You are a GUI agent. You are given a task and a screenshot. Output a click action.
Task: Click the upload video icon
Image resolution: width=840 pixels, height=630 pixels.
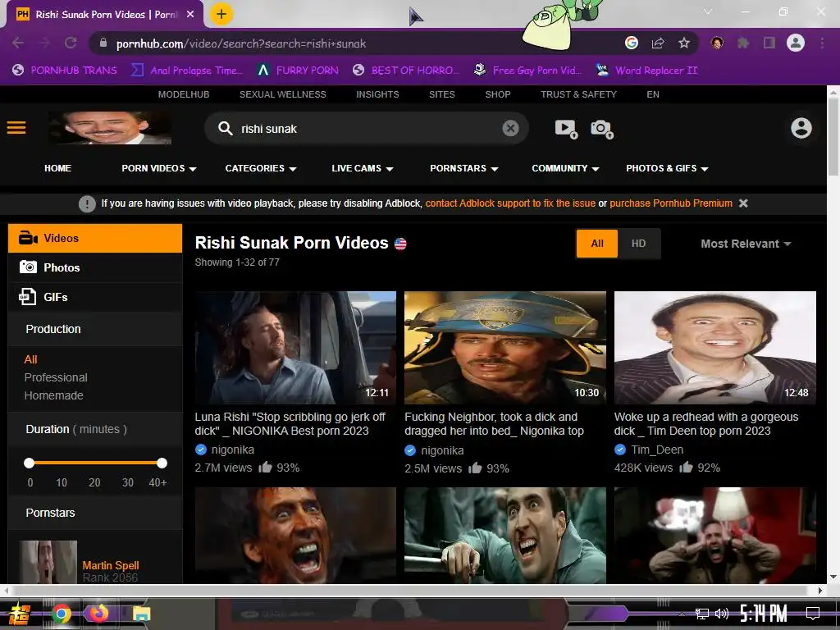[x=566, y=129]
